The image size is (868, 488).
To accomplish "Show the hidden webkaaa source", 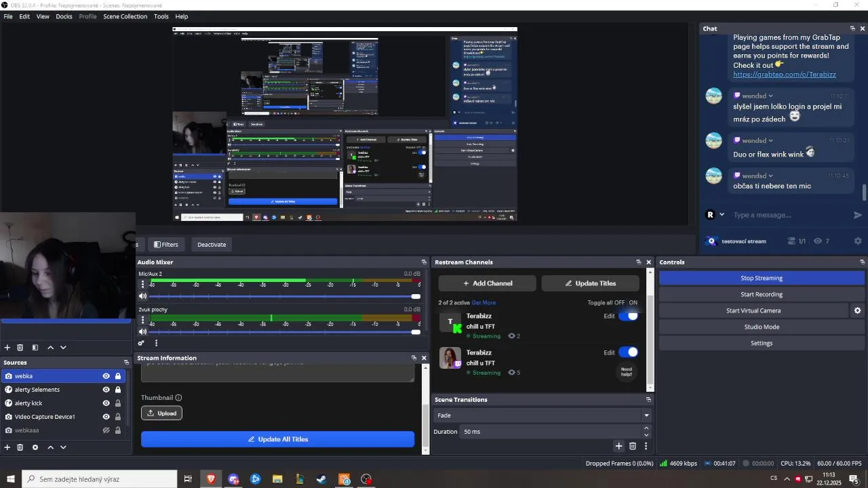I will coord(106,430).
